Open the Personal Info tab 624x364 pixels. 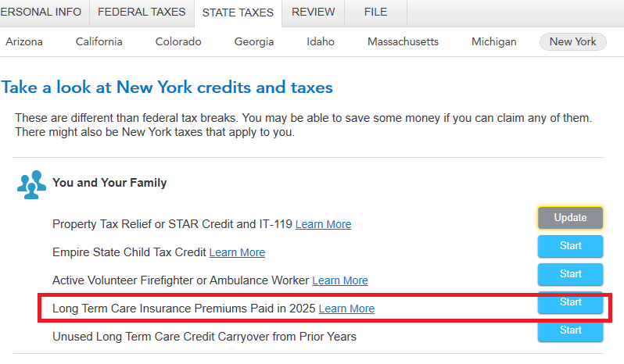tap(43, 12)
